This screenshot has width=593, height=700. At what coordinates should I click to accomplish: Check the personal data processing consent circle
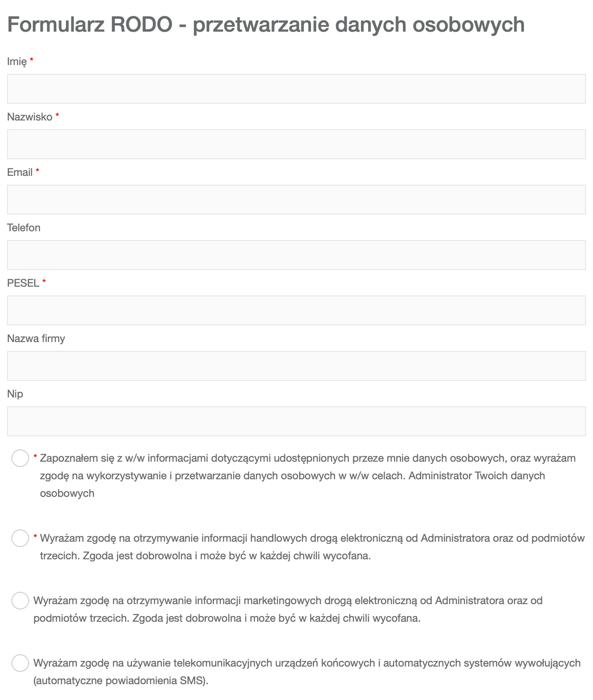click(x=20, y=458)
